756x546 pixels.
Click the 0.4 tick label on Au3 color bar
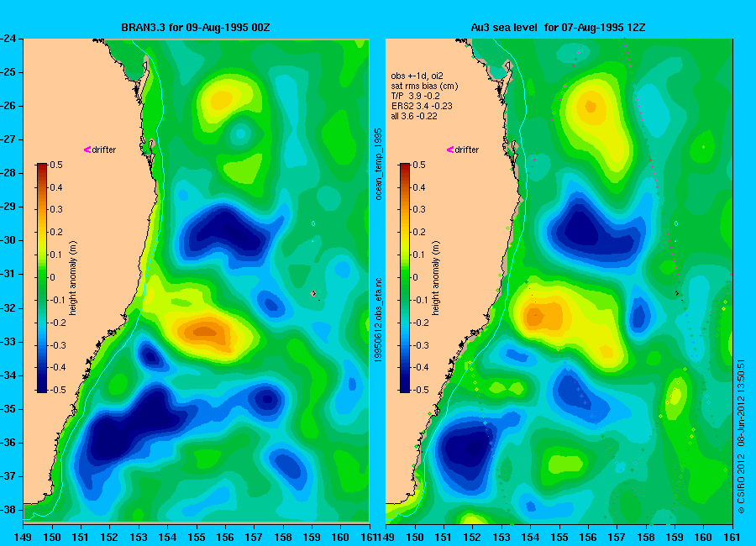[x=418, y=187]
